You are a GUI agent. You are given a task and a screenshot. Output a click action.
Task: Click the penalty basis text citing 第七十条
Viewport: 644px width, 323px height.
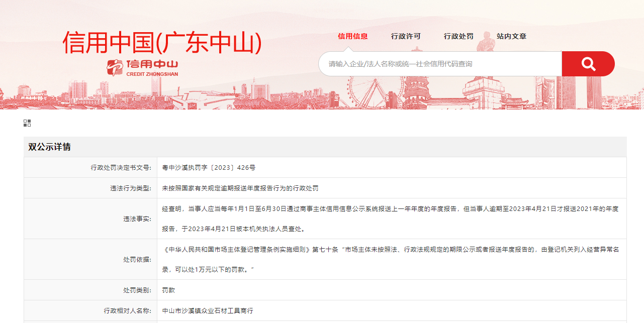click(x=390, y=259)
